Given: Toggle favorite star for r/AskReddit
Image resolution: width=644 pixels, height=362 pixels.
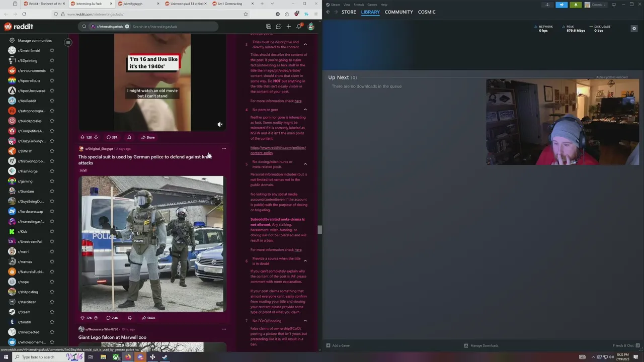Looking at the screenshot, I should (x=52, y=101).
